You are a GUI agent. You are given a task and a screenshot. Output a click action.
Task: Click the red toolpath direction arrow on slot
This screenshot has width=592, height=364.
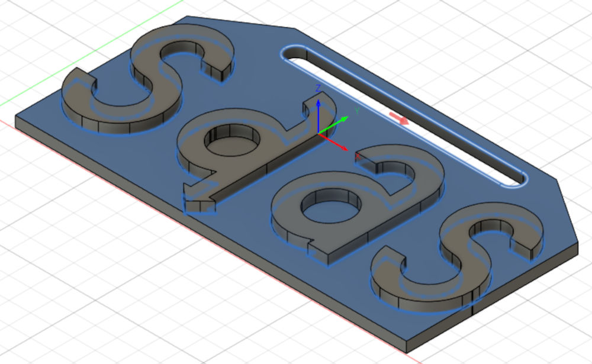coord(400,118)
